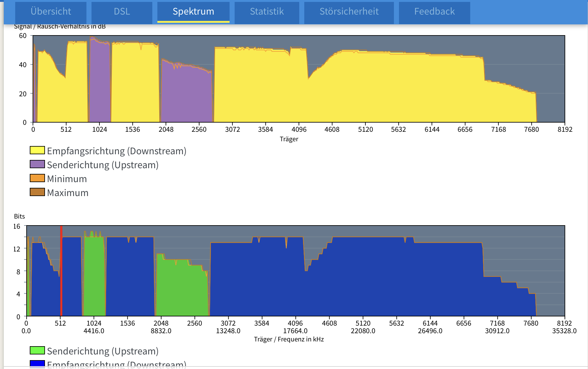Select the Spektrum tab
Image resolution: width=588 pixels, height=369 pixels.
click(193, 12)
